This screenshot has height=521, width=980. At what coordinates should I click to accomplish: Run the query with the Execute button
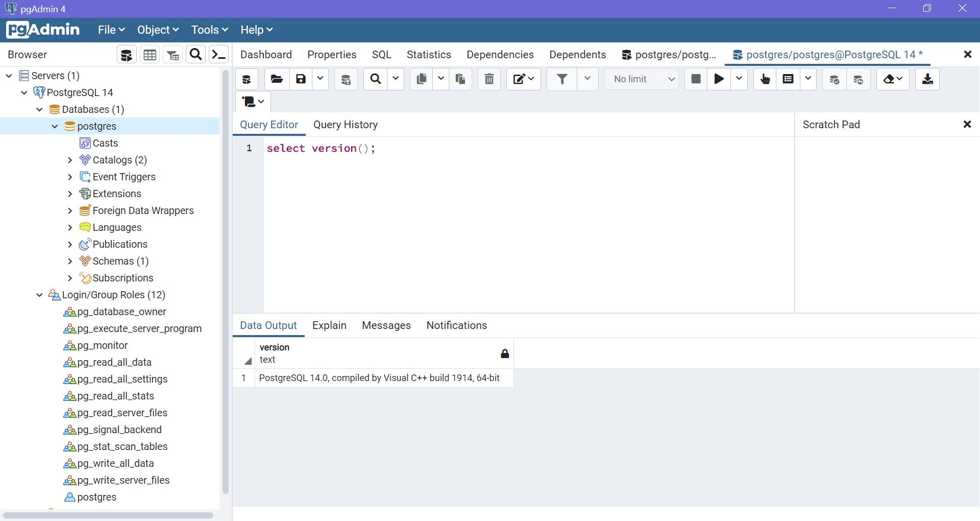pyautogui.click(x=719, y=79)
